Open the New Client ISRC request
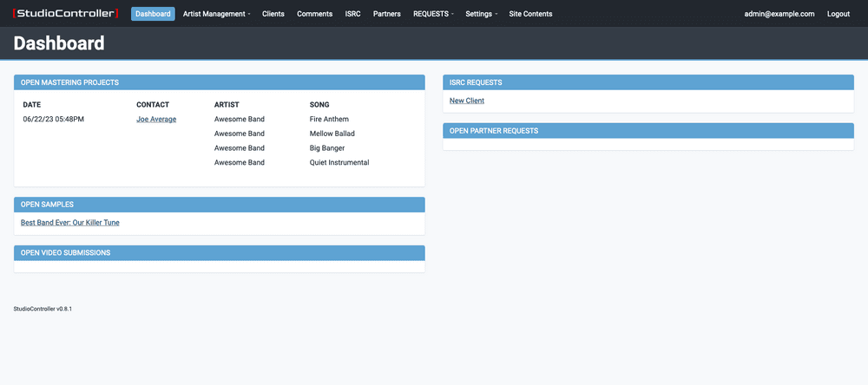The image size is (868, 385). tap(467, 101)
